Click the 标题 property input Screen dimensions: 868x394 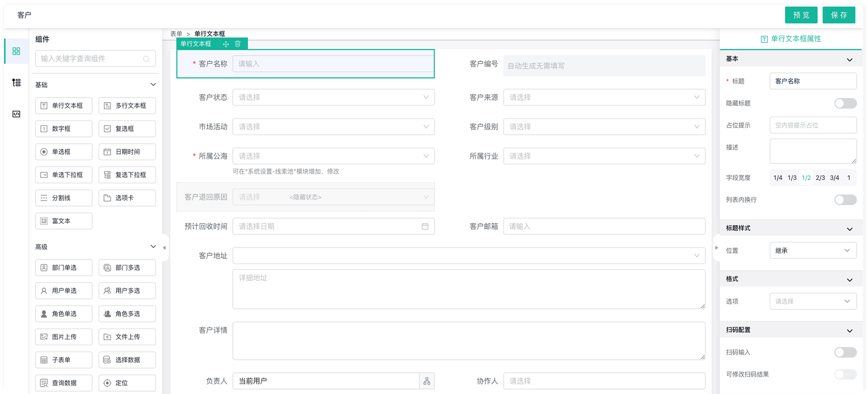(813, 81)
